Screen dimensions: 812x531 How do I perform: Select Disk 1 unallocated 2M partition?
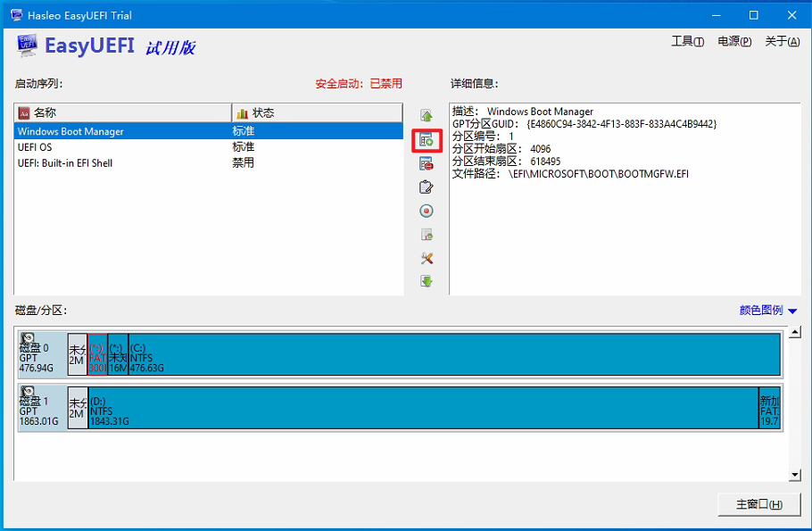(78, 408)
